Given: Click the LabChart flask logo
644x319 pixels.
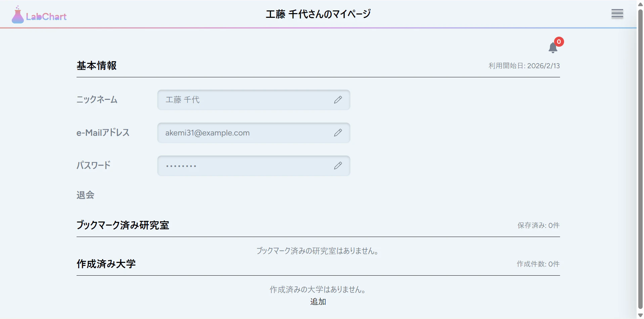Looking at the screenshot, I should tap(17, 15).
